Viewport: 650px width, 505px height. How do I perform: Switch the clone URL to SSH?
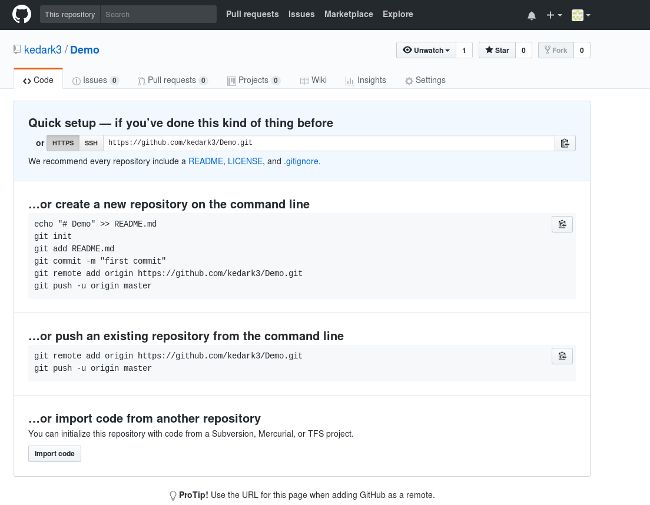(x=91, y=143)
